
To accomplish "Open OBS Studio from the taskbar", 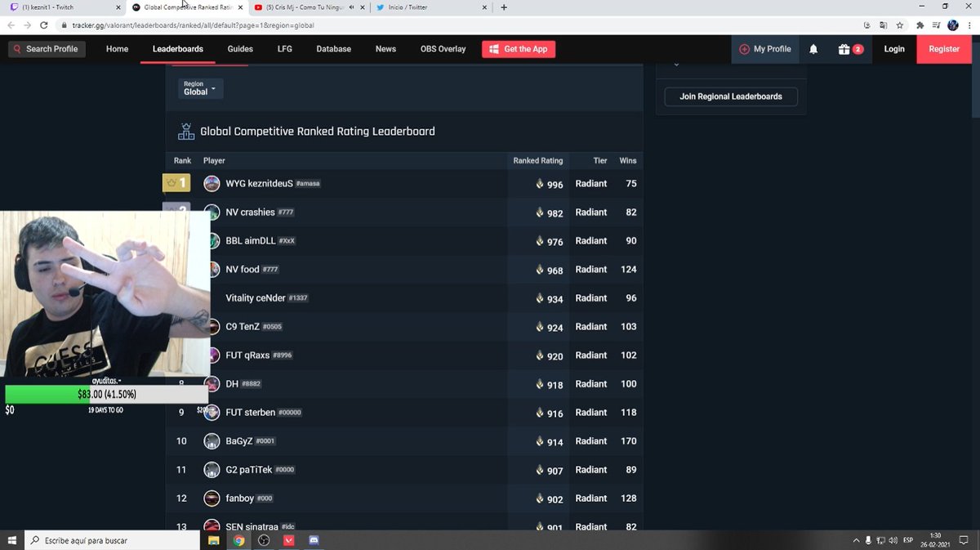I will pos(264,540).
